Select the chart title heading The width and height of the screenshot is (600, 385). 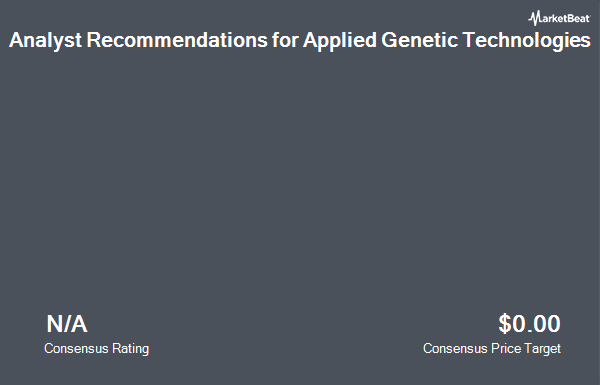coord(300,41)
